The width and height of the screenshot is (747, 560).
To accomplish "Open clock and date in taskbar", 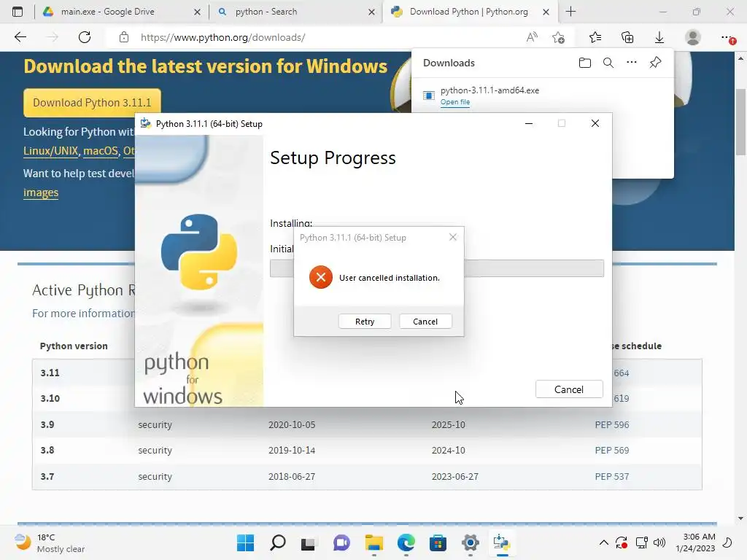I will pyautogui.click(x=695, y=542).
